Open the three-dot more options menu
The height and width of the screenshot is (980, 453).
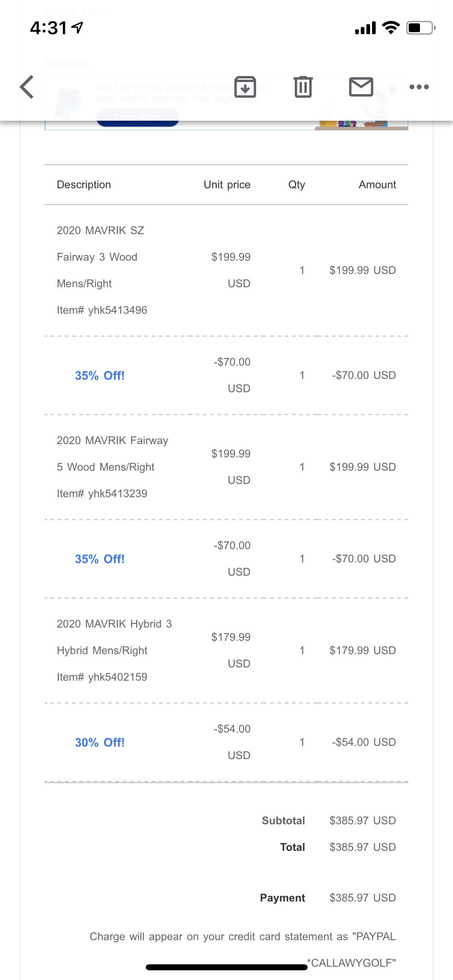tap(419, 87)
